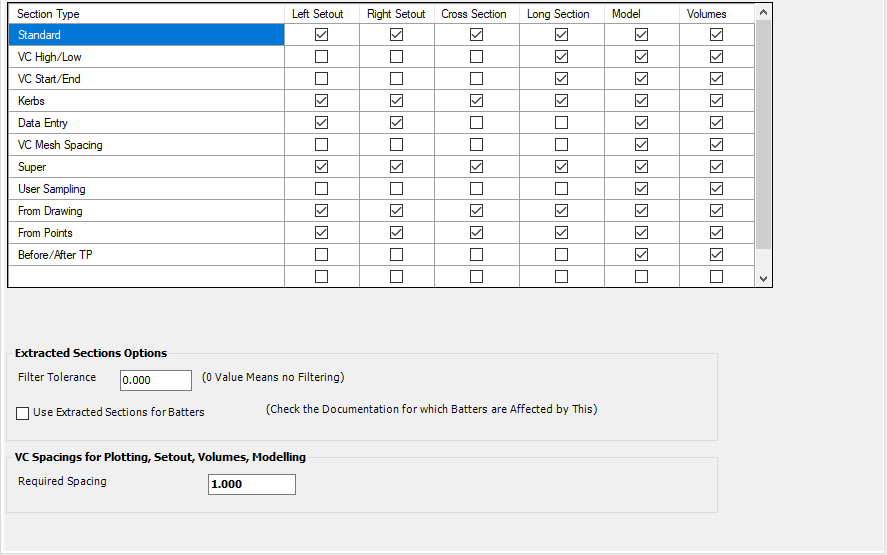Click the Filter Tolerance input field

pos(156,380)
